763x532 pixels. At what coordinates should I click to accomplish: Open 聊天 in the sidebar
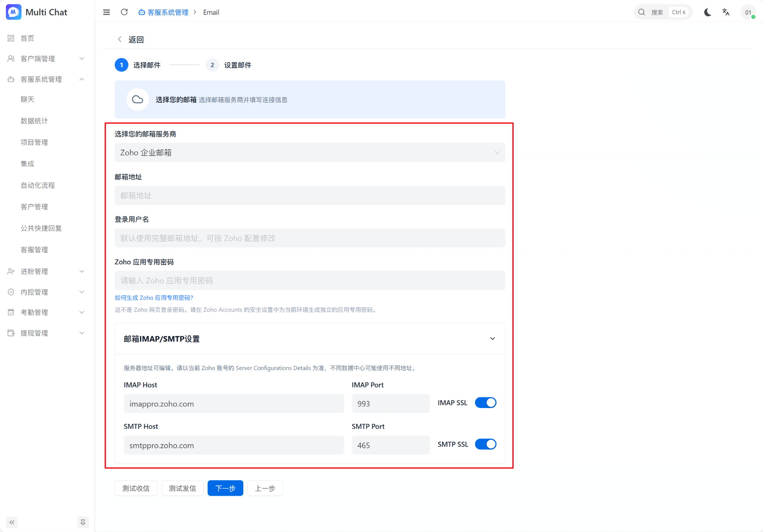tap(28, 99)
